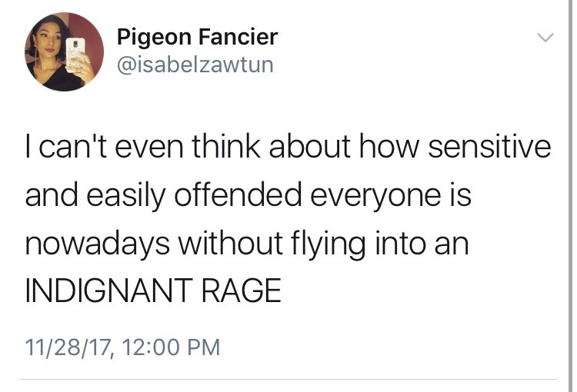
Task: Select the words INDIGNANT RAGE
Action: [153, 291]
